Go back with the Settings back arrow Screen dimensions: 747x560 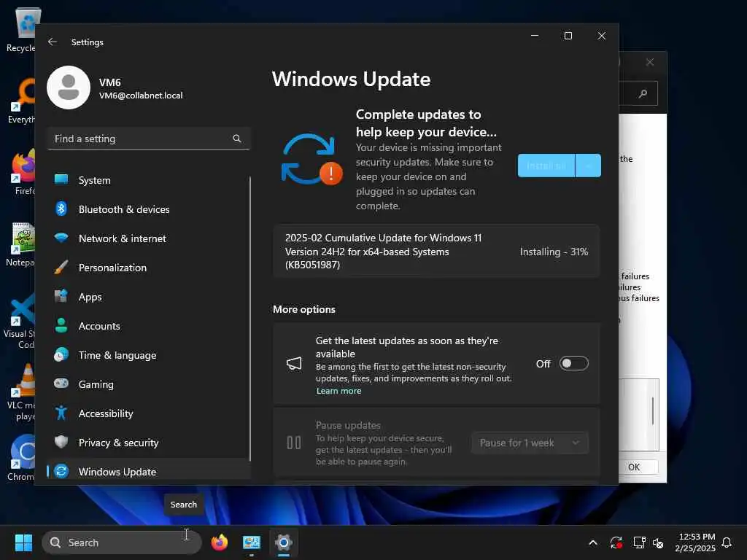pyautogui.click(x=53, y=42)
